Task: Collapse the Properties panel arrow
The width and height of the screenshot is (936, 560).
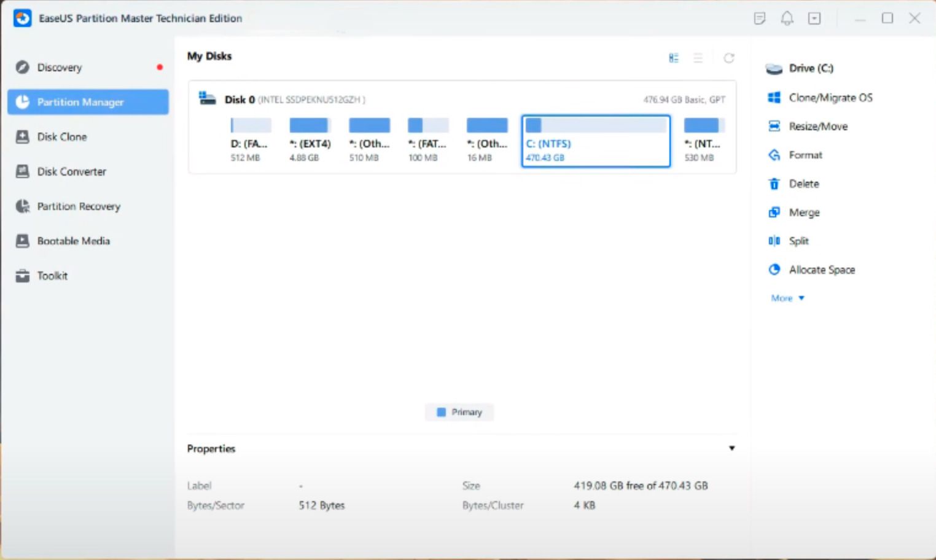Action: pos(731,448)
